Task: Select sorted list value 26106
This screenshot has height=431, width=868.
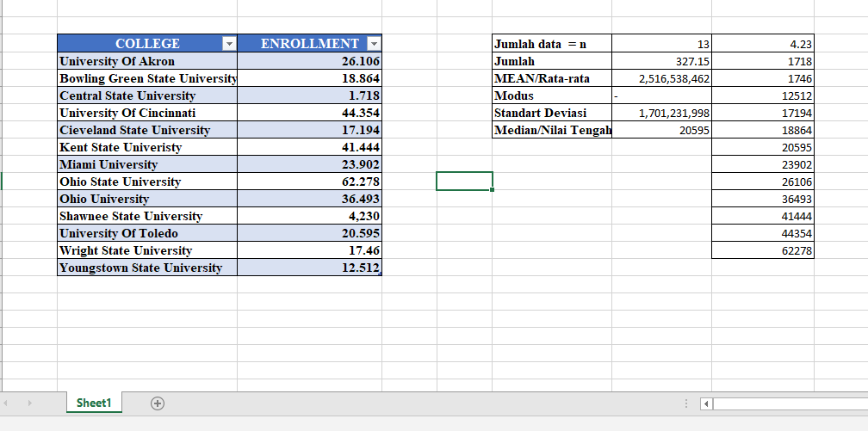Action: click(763, 181)
